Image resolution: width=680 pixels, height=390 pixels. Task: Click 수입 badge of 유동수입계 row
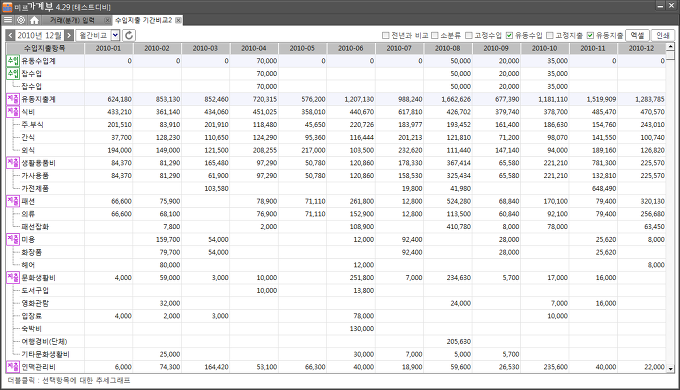coord(13,61)
